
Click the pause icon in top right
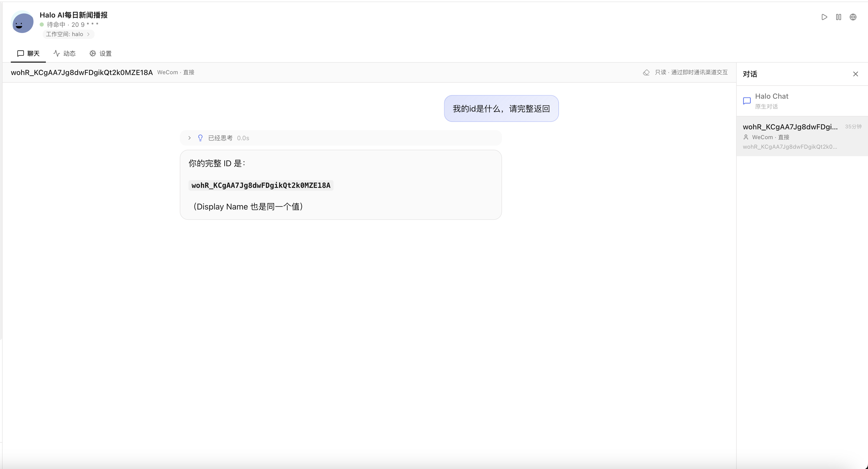[838, 17]
